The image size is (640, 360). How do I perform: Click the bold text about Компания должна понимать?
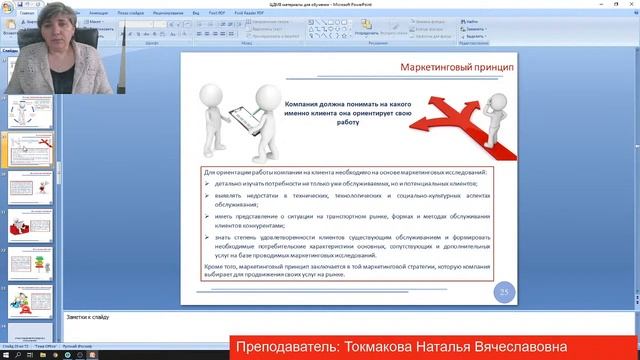pyautogui.click(x=348, y=113)
